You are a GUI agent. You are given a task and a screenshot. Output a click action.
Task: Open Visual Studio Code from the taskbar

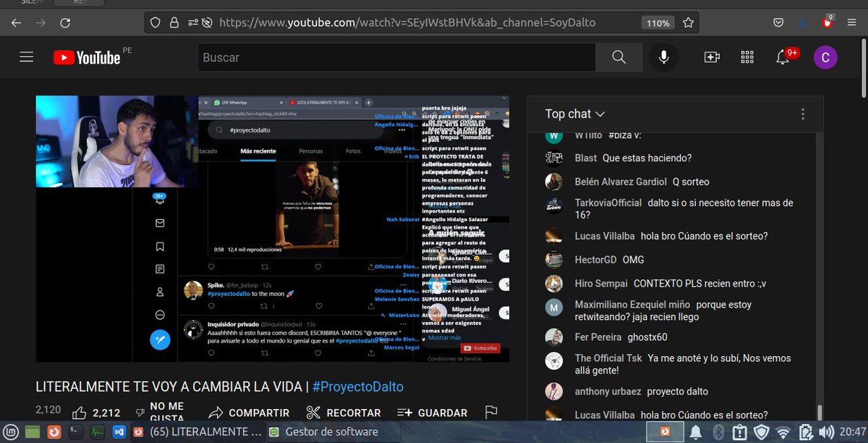point(121,431)
